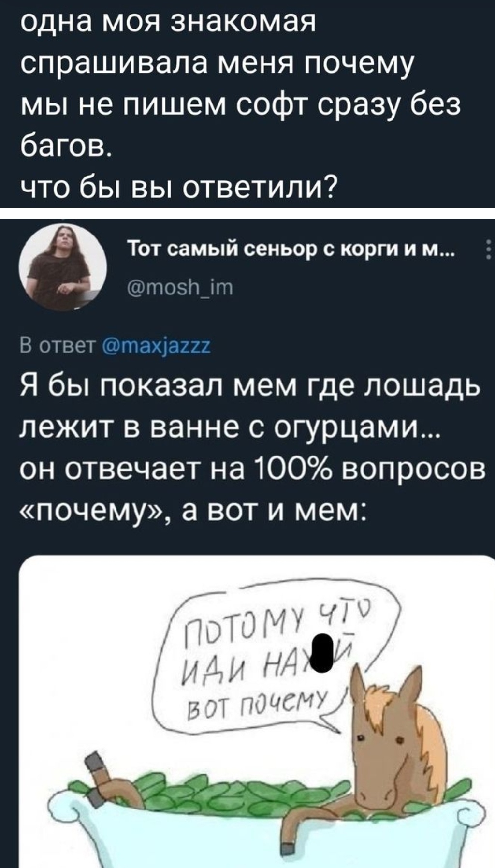495x868 pixels.
Task: Open the @mosh_im handle
Action: pyautogui.click(x=180, y=288)
